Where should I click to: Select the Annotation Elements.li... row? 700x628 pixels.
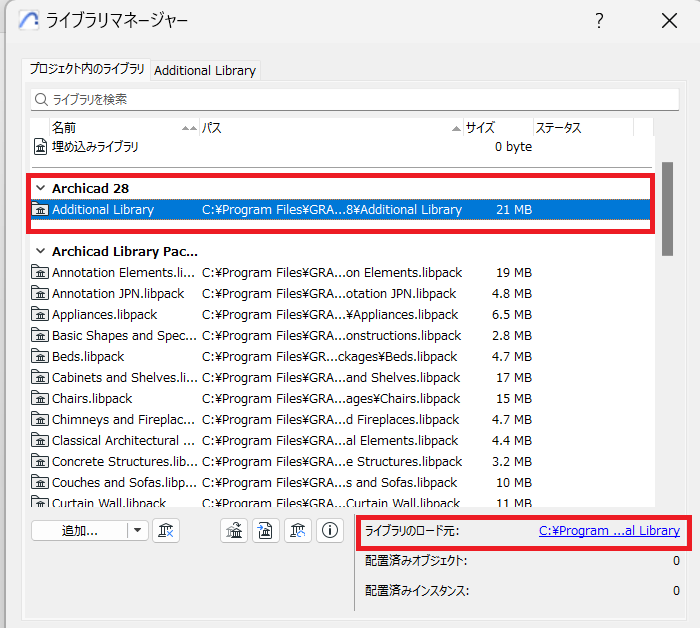(x=341, y=272)
